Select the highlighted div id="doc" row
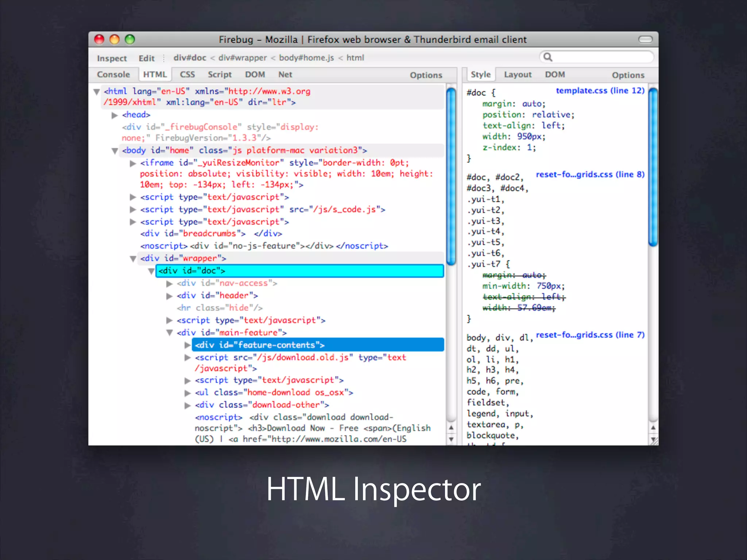747x560 pixels. (300, 271)
